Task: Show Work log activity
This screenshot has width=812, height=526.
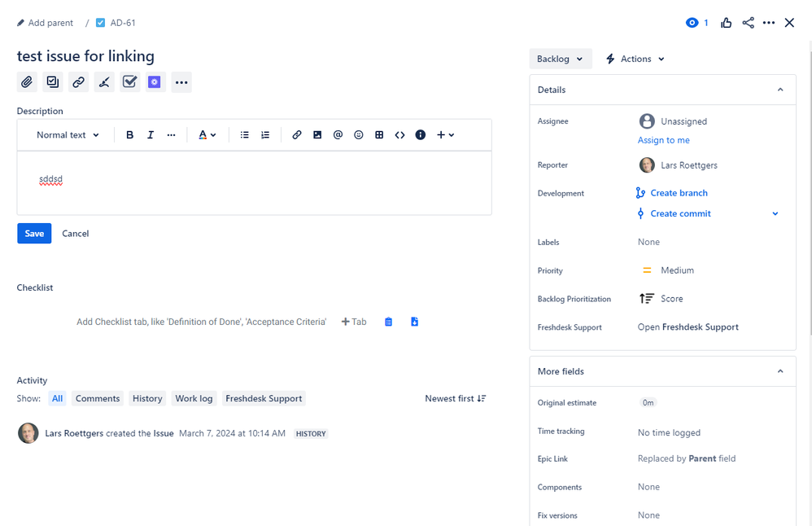Action: pos(194,398)
